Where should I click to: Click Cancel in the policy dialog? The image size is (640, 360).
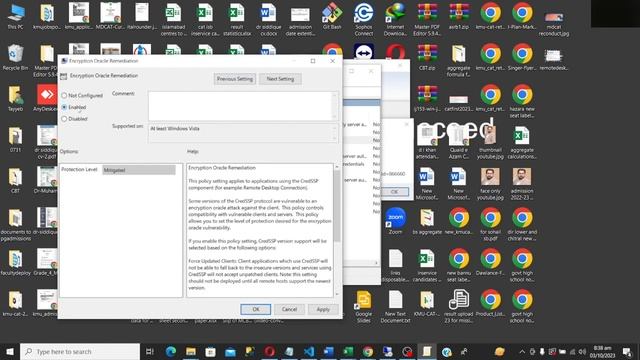click(289, 309)
